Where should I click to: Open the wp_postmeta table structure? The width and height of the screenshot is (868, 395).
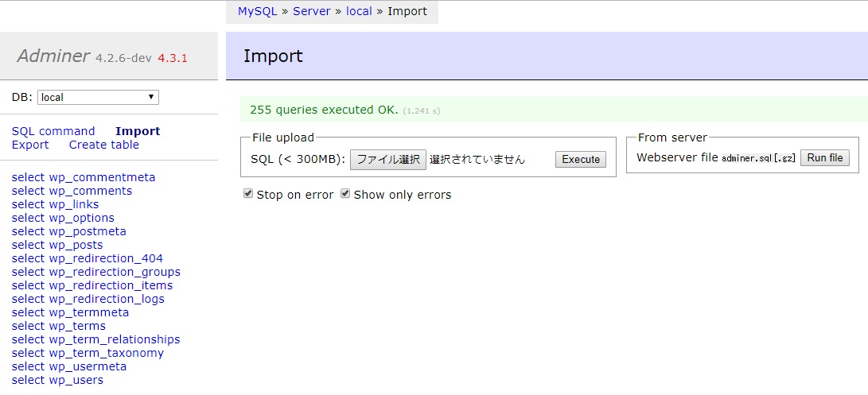coord(88,231)
